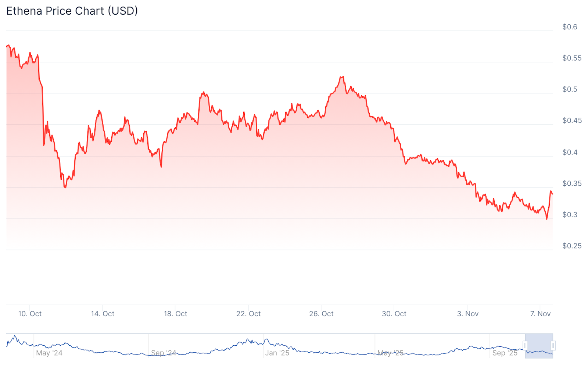Click the 18. Oct date label
Image resolution: width=588 pixels, height=367 pixels.
point(175,314)
